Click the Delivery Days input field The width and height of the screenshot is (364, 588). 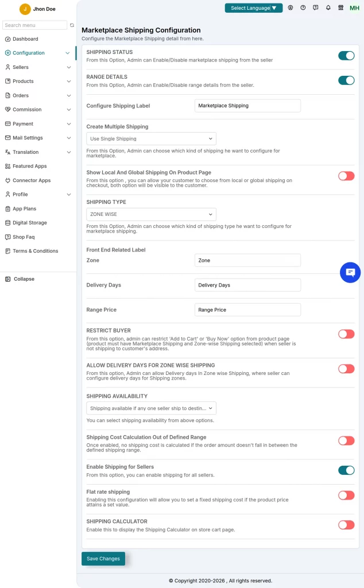[x=247, y=285]
